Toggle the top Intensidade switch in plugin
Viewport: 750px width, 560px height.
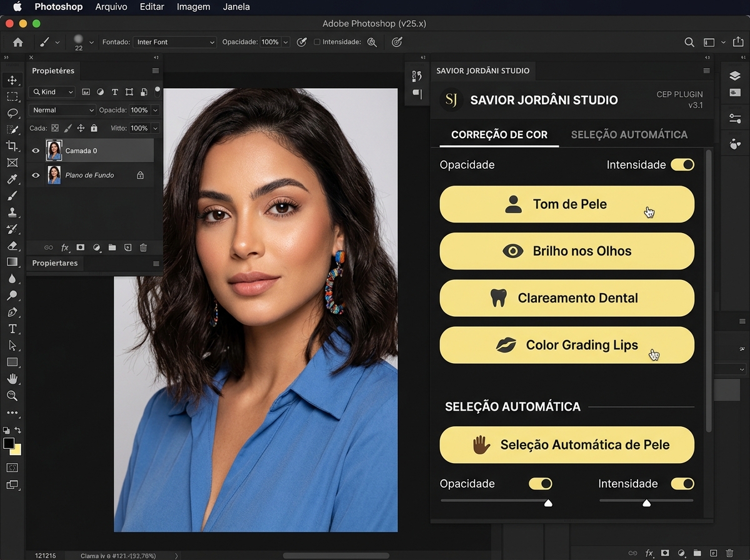point(682,165)
